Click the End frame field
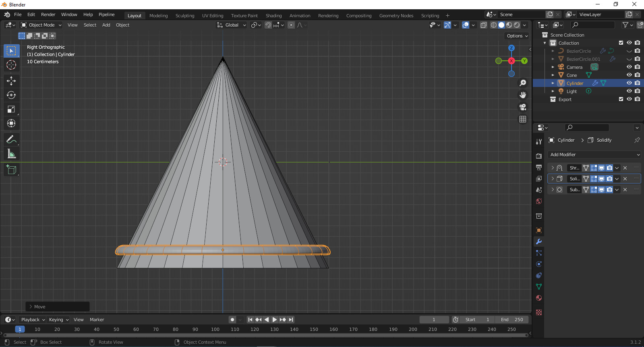This screenshot has height=347, width=644. [x=512, y=320]
